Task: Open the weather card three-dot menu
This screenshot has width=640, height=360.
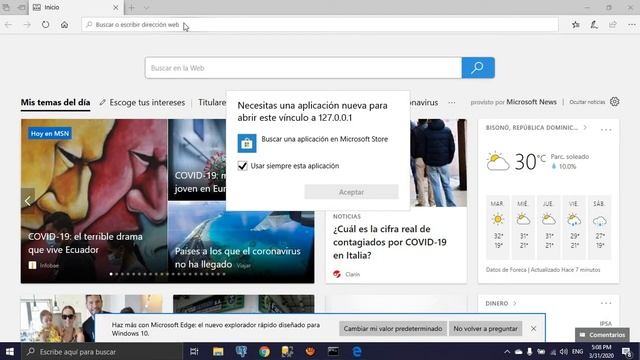Action: pyautogui.click(x=606, y=130)
